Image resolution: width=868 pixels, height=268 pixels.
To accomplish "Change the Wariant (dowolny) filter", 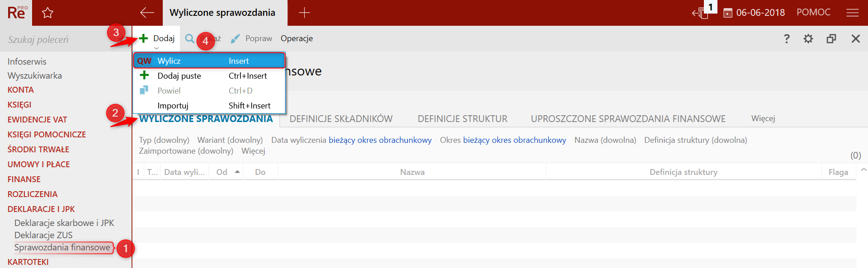I will pos(230,140).
